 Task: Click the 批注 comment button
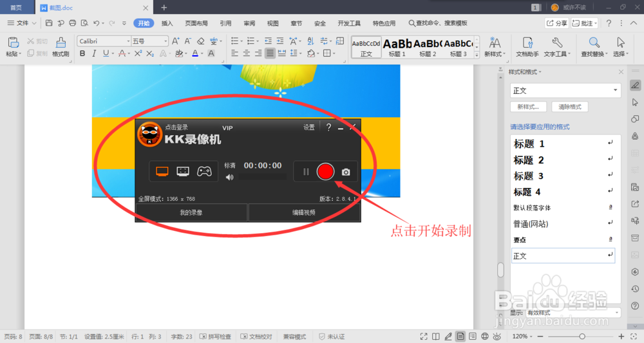point(585,23)
